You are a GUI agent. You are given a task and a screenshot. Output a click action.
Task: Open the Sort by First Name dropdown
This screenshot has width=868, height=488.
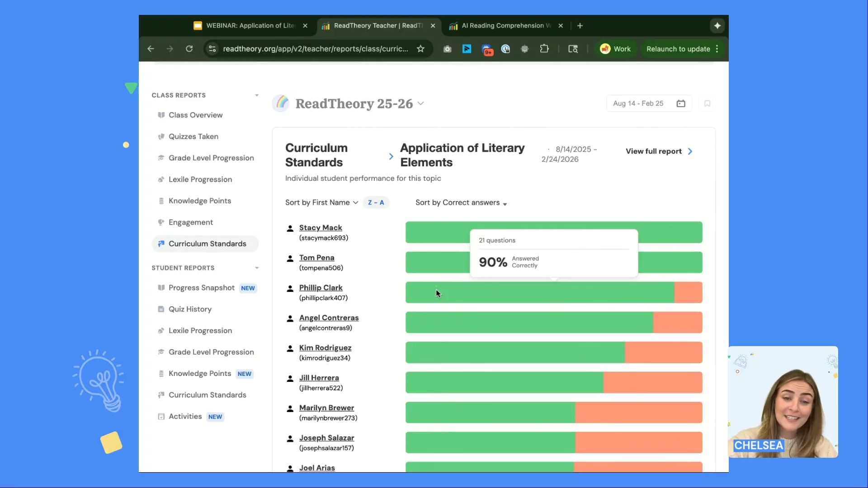321,202
